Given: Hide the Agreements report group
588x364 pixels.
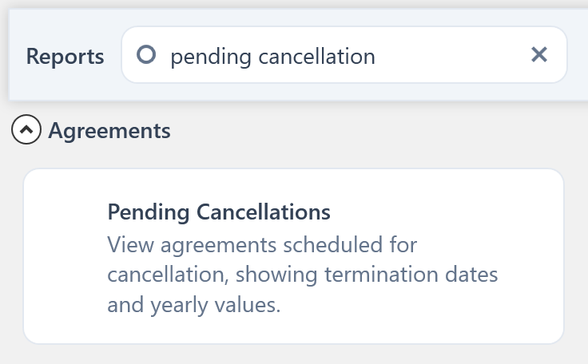Looking at the screenshot, I should click(x=26, y=130).
